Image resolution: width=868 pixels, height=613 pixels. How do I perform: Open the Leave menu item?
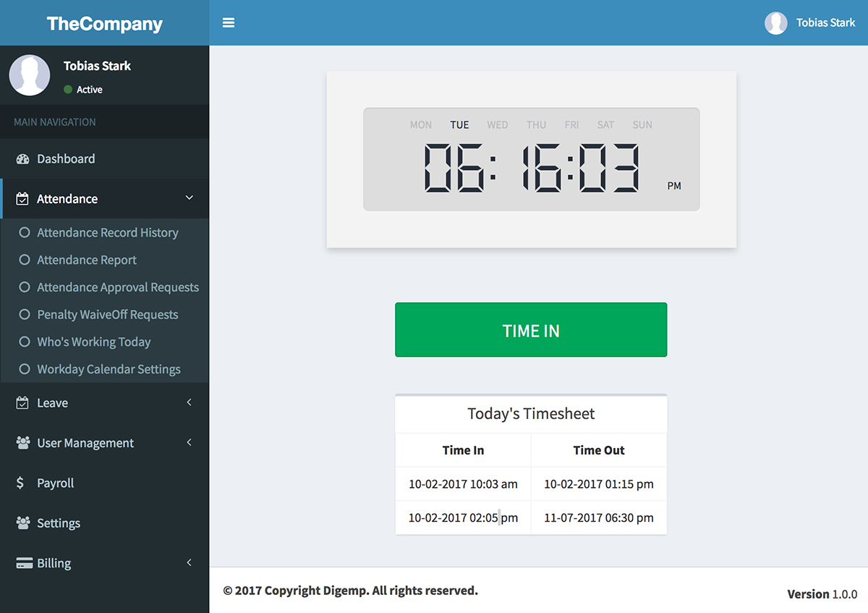104,403
